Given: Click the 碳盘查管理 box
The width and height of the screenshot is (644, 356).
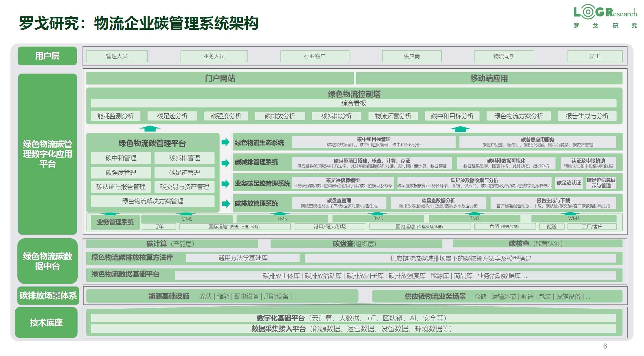Looking at the screenshot, I should (x=339, y=203).
